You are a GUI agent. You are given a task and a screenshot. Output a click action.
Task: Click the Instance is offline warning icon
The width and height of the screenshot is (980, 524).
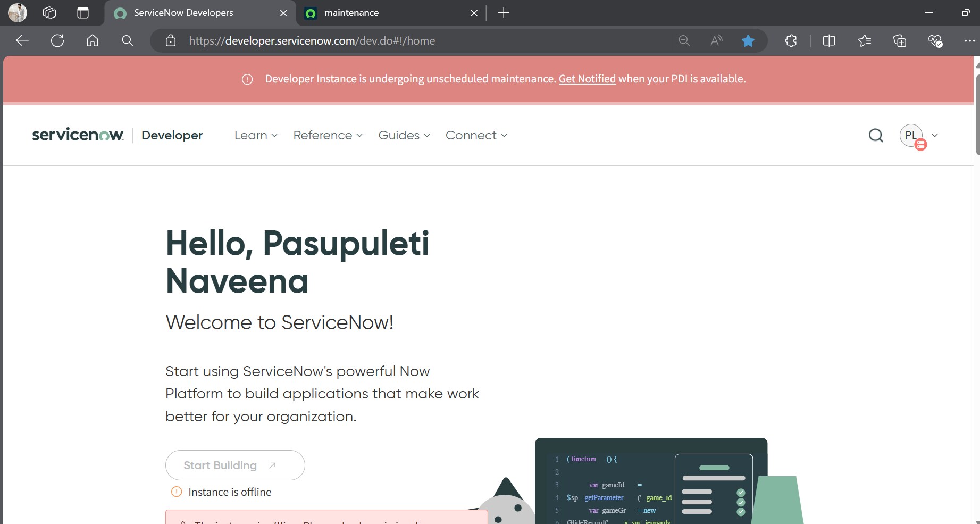[x=177, y=492]
